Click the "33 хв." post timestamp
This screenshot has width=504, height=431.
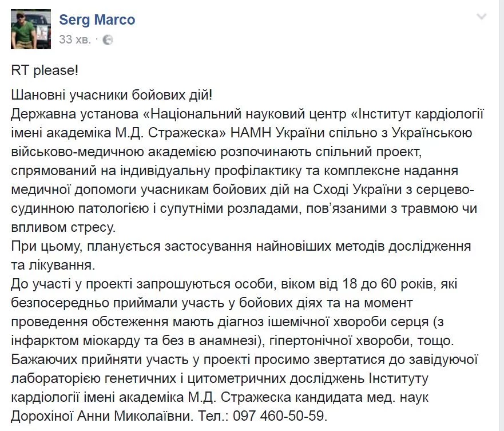(74, 39)
